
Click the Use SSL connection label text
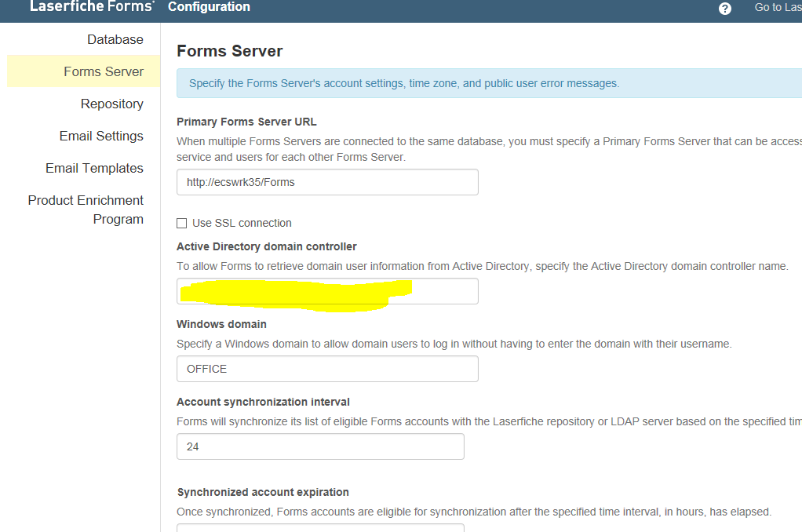coord(242,223)
